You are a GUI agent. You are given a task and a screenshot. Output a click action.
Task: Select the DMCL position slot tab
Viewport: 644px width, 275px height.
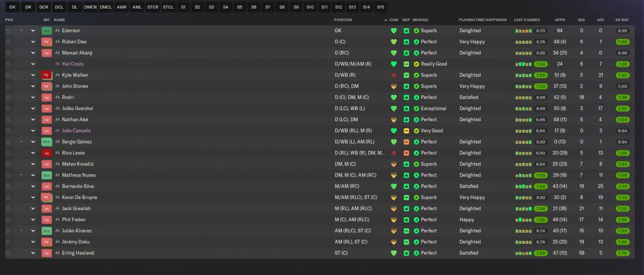point(106,7)
